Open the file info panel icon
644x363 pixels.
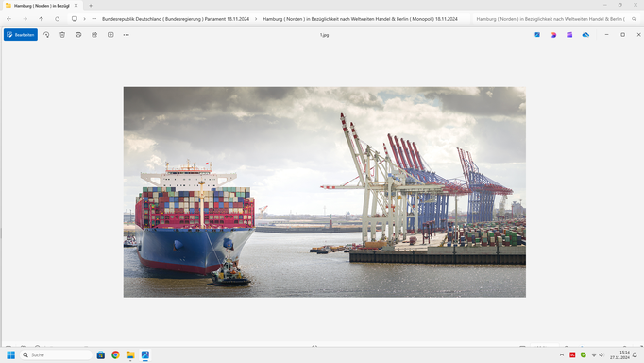110,35
